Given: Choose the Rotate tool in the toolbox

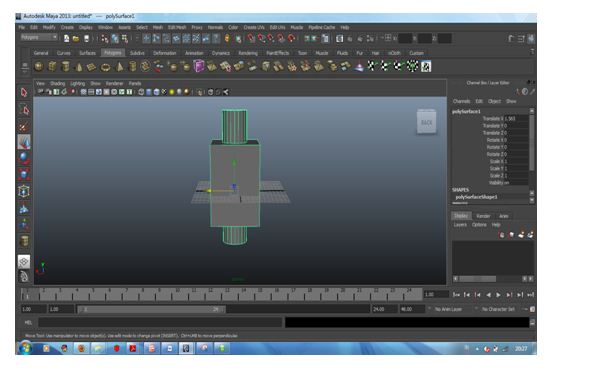Looking at the screenshot, I should [24, 158].
